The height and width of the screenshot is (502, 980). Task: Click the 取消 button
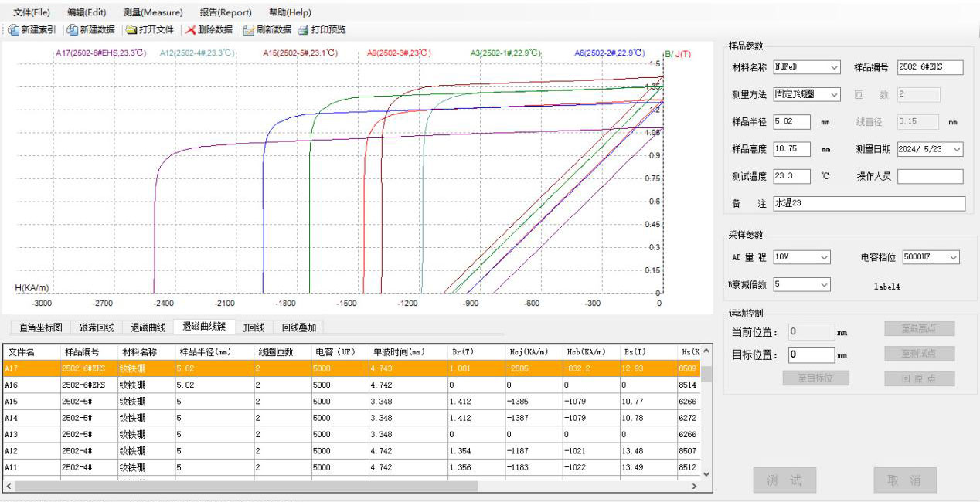click(904, 480)
